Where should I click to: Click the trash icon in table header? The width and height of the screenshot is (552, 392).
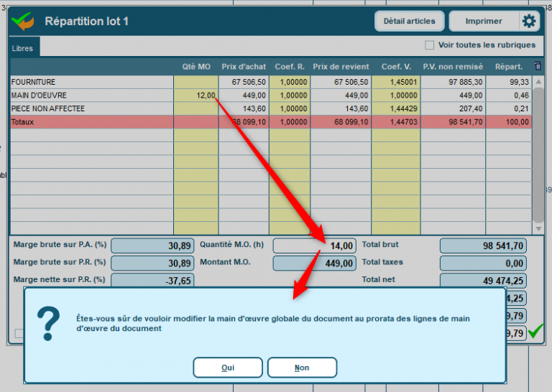coord(538,66)
